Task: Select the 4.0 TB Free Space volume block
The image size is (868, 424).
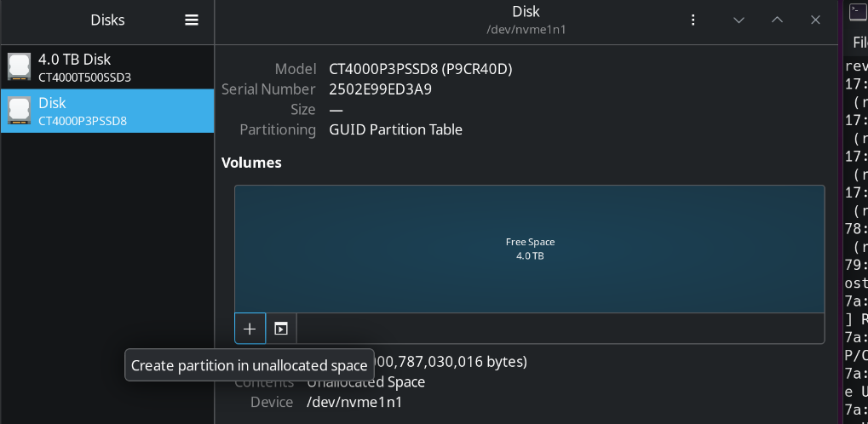Action: pos(529,249)
